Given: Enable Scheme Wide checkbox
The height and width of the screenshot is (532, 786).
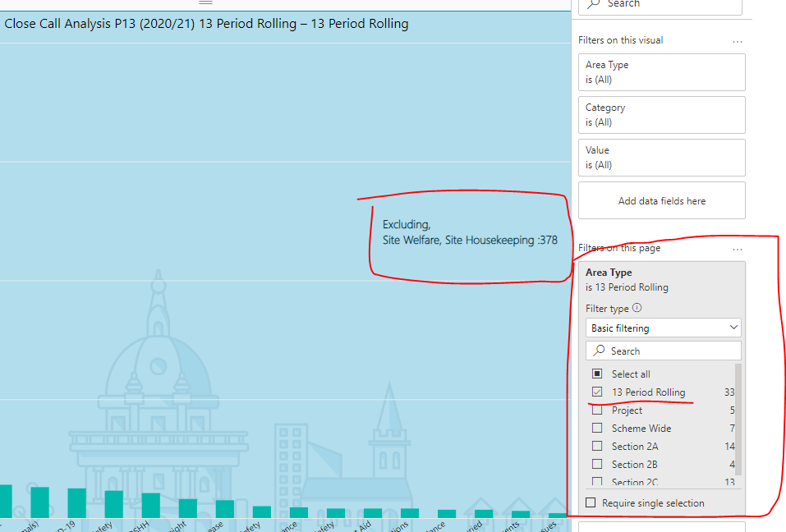Looking at the screenshot, I should tap(597, 428).
